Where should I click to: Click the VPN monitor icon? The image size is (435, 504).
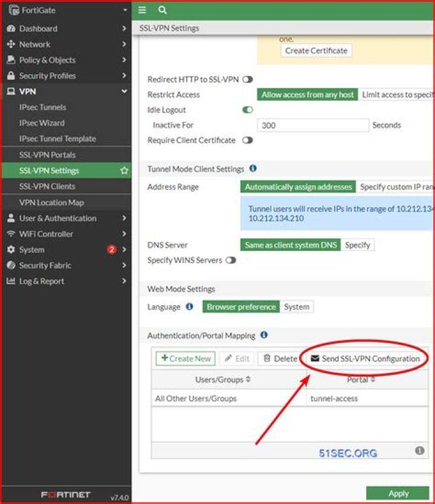pos(11,92)
